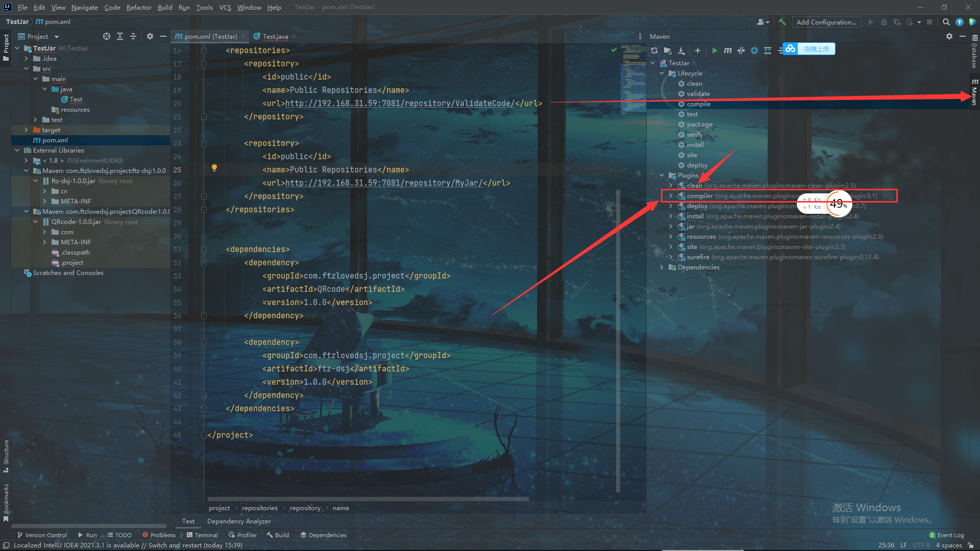980x551 pixels.
Task: Click the IDE update arrow icon
Action: pos(960,22)
